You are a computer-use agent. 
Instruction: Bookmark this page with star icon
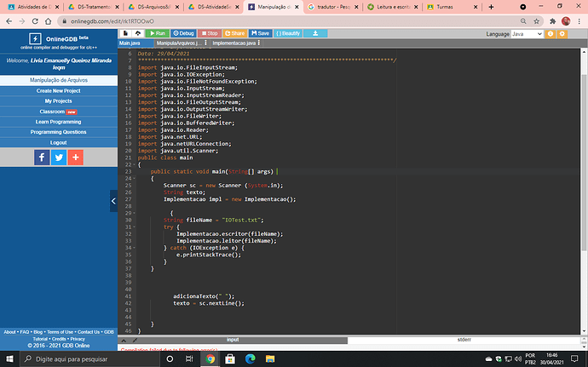[x=536, y=21]
